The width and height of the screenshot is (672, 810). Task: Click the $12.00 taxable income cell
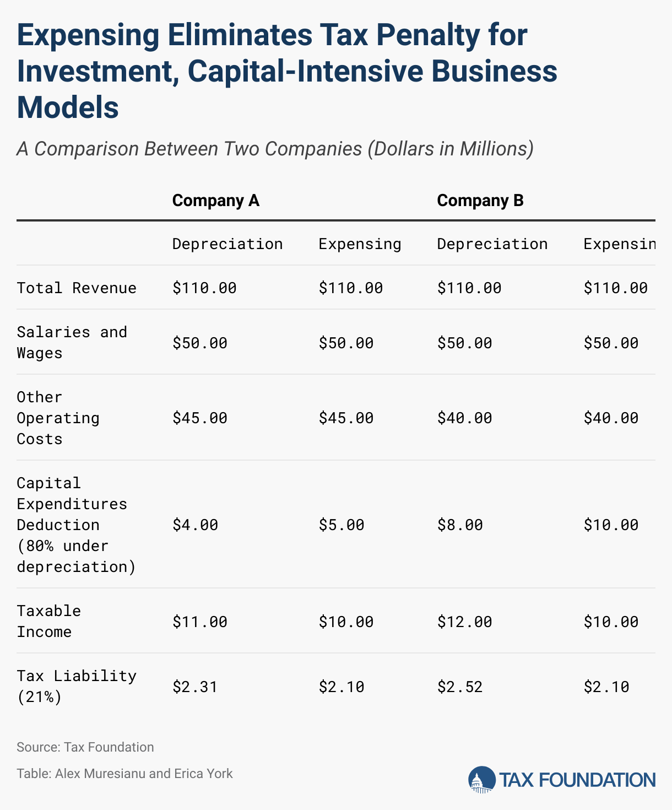(x=465, y=622)
